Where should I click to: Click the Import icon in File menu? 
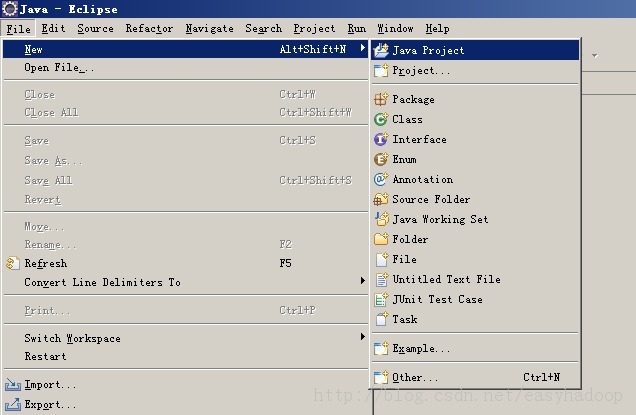click(x=13, y=384)
